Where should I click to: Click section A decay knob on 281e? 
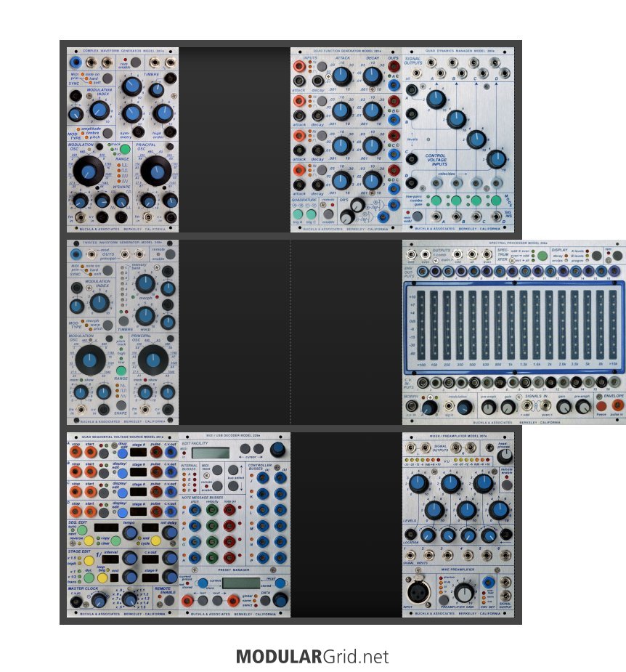click(x=373, y=76)
